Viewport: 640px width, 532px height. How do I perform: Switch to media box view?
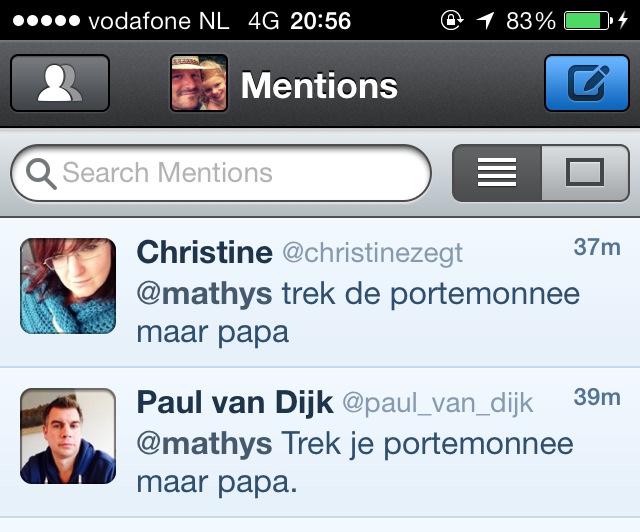tap(585, 173)
